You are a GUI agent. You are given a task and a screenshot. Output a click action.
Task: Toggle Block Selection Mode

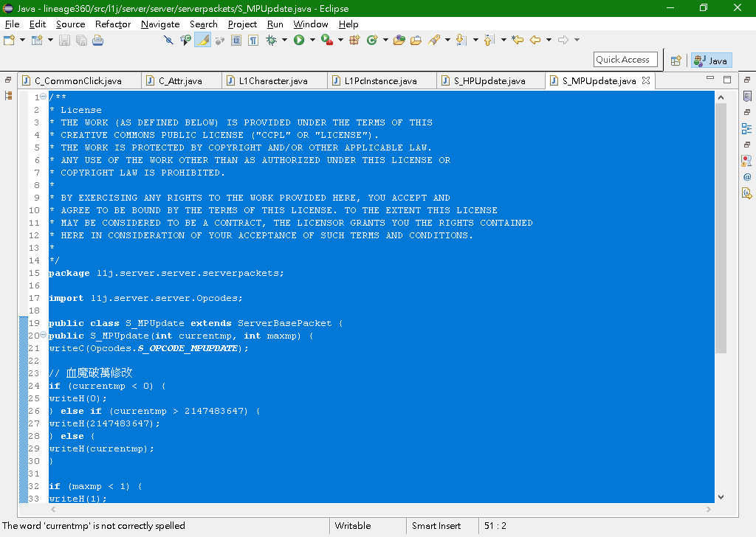236,41
